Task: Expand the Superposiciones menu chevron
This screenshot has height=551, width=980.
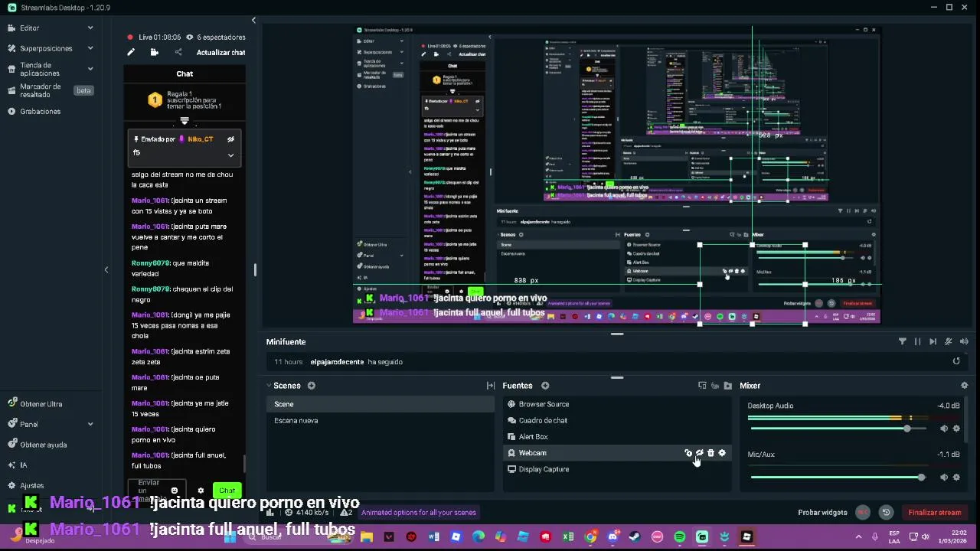Action: pos(90,48)
